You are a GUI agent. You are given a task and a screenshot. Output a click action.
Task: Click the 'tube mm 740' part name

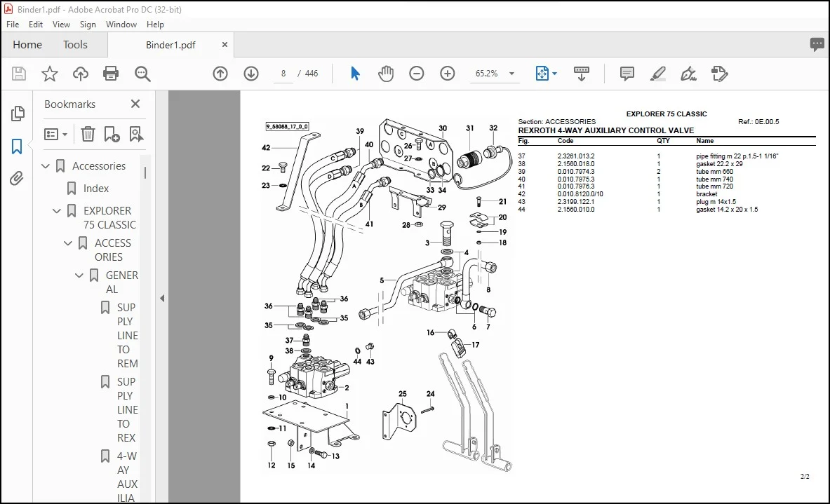714,179
